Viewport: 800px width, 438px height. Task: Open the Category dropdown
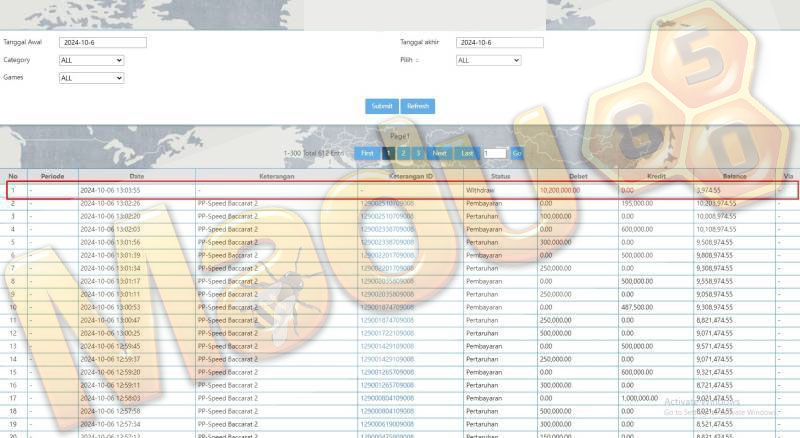91,60
